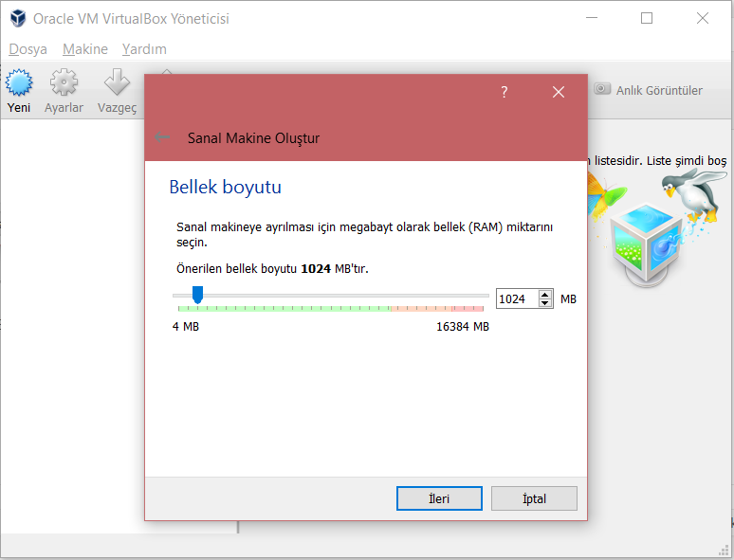
Task: Go back using the wizard arrow
Action: 162,137
